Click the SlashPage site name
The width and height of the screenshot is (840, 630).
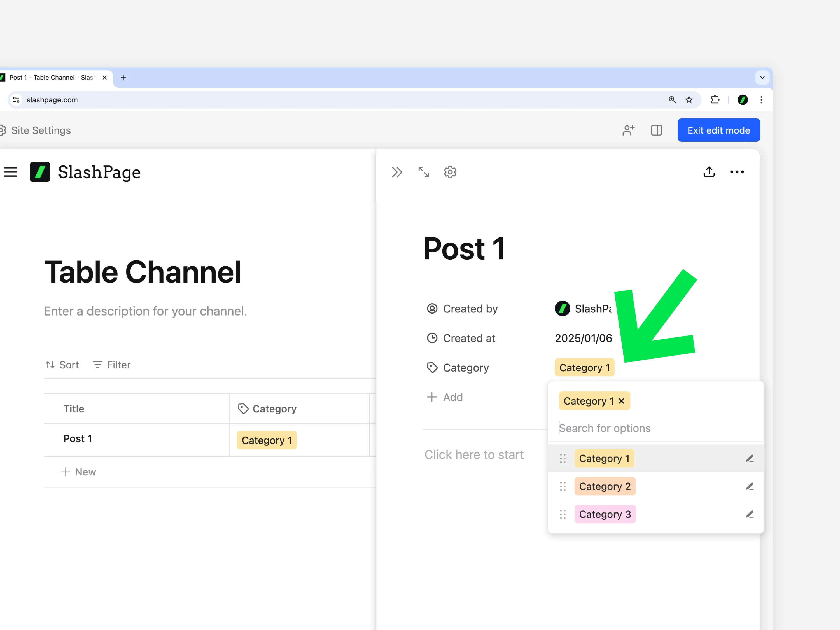(x=99, y=172)
